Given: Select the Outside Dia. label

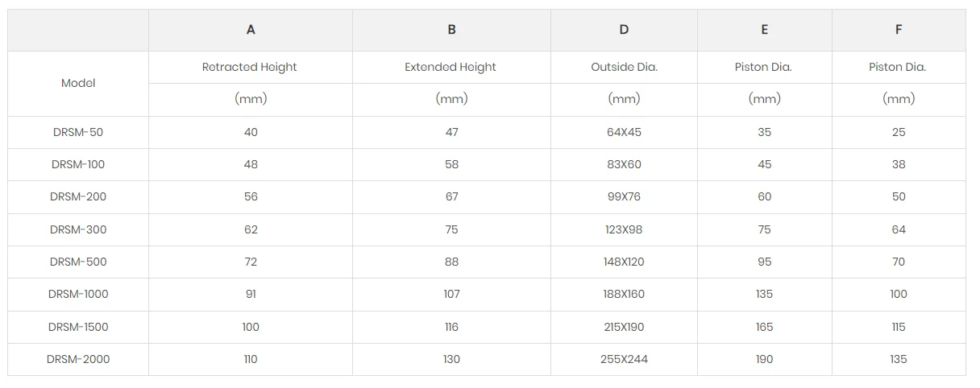Looking at the screenshot, I should tap(624, 67).
